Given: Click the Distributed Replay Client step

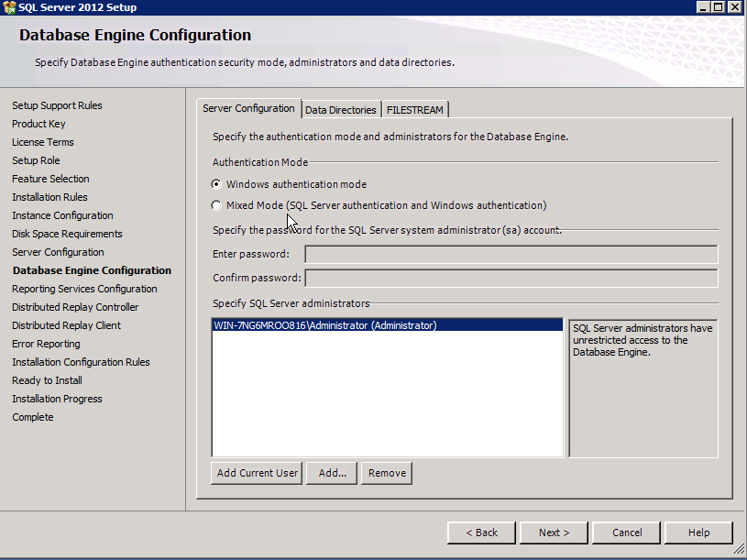Looking at the screenshot, I should pyautogui.click(x=66, y=325).
